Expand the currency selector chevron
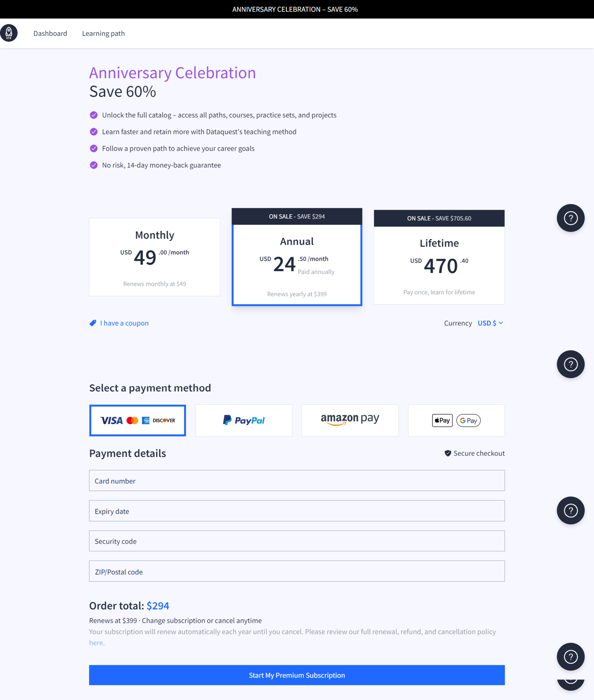The image size is (594, 700). pyautogui.click(x=501, y=323)
